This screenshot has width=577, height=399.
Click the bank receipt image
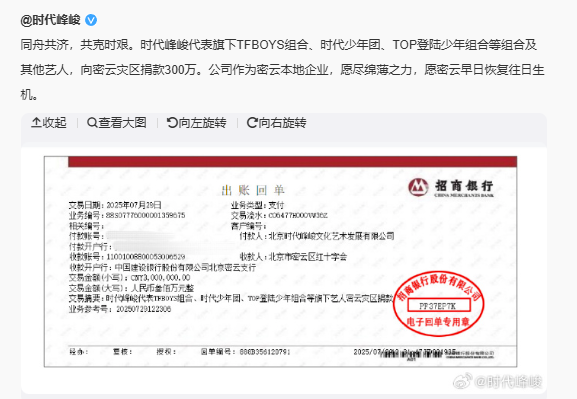[x=280, y=262]
